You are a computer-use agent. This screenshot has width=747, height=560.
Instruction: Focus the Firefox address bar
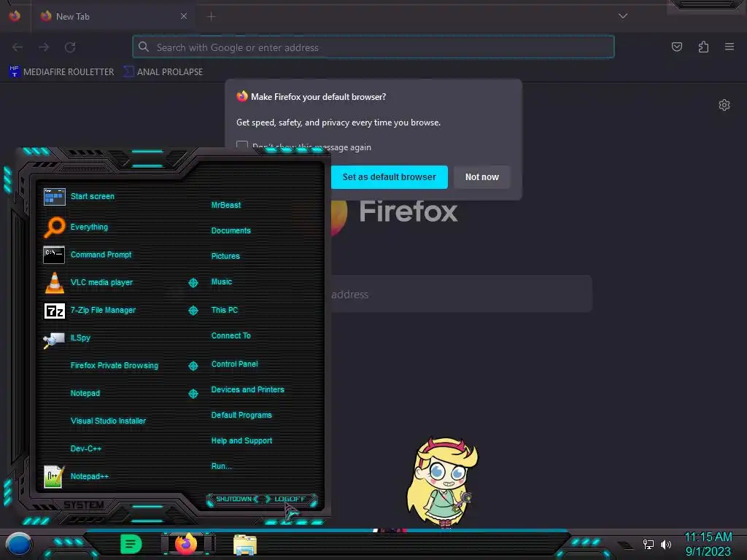(x=373, y=47)
